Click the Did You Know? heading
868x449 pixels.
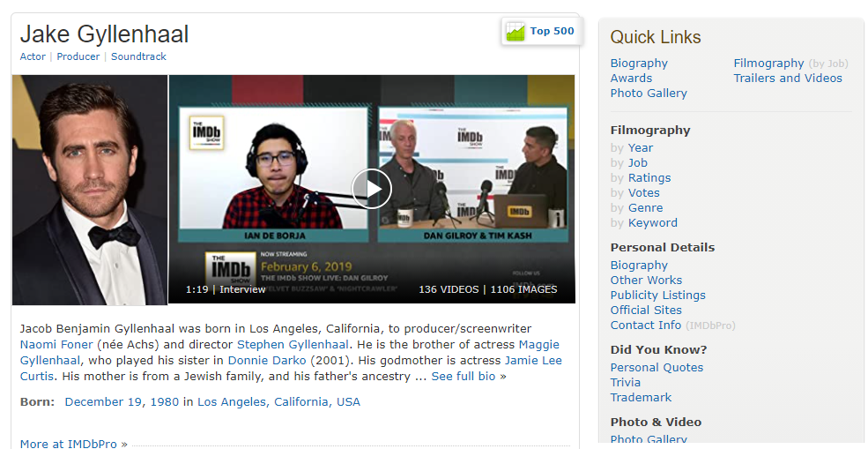(x=659, y=350)
